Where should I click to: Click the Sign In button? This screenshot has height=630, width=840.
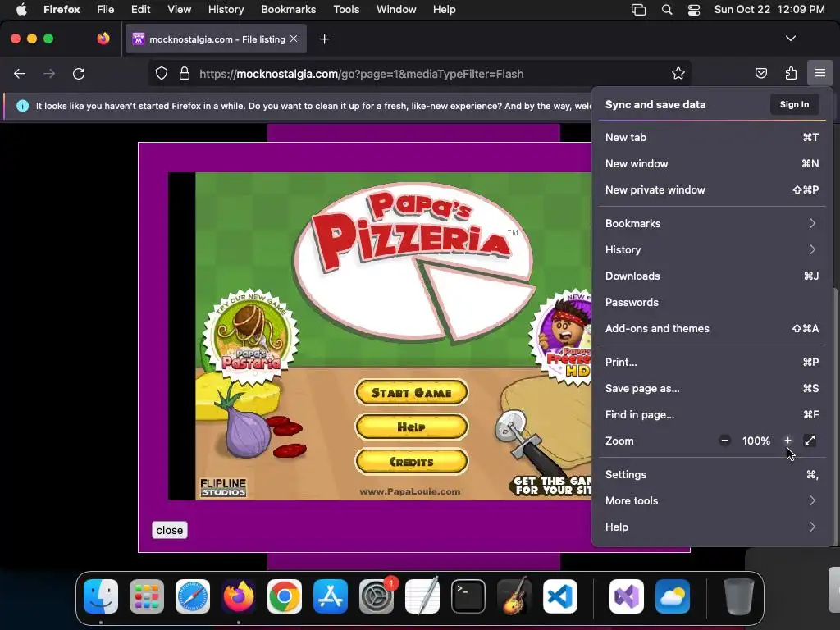click(x=794, y=104)
